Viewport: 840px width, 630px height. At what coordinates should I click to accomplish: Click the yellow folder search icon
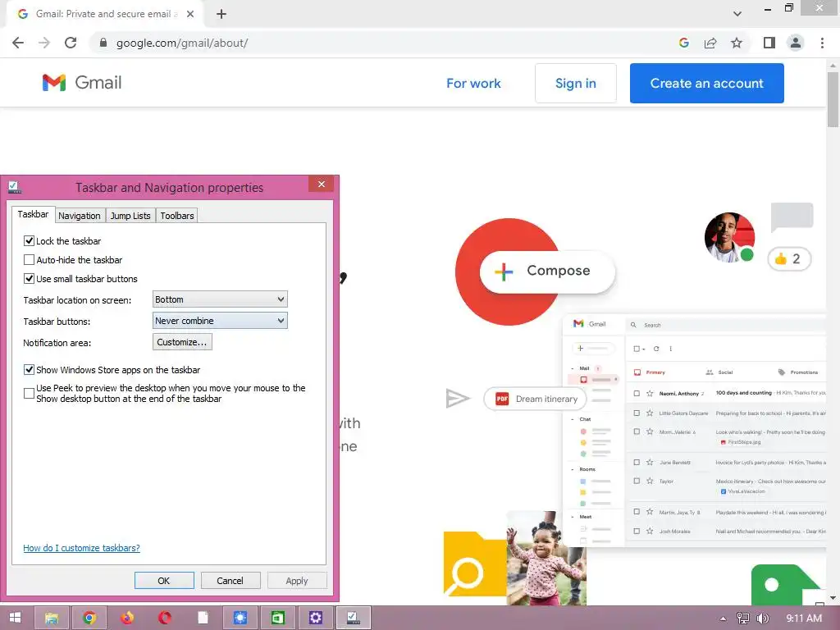(x=475, y=564)
